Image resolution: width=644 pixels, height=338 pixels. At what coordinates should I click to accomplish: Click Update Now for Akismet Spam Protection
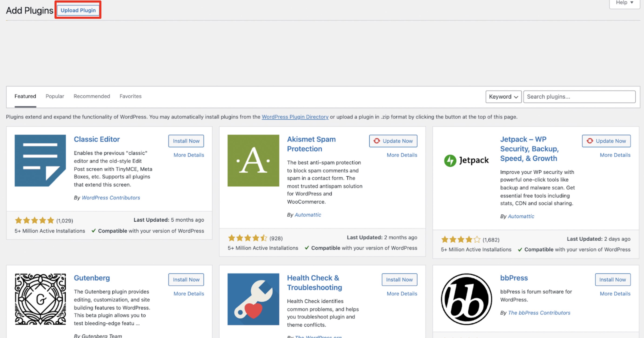[393, 141]
